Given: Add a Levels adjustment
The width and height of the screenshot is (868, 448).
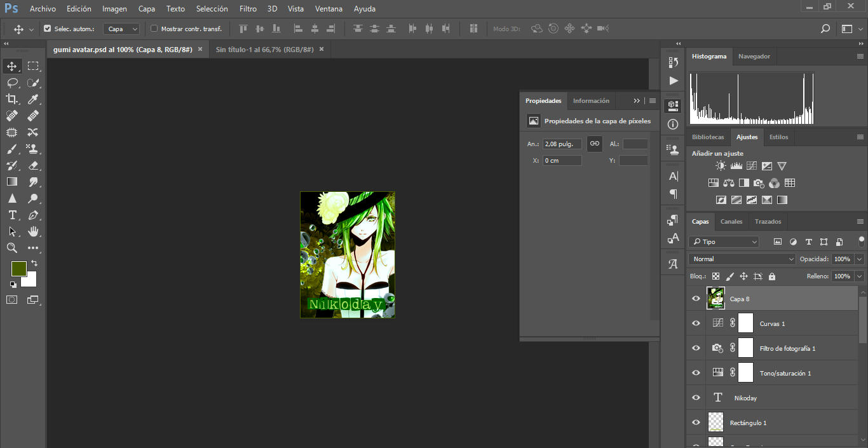Looking at the screenshot, I should (x=736, y=166).
